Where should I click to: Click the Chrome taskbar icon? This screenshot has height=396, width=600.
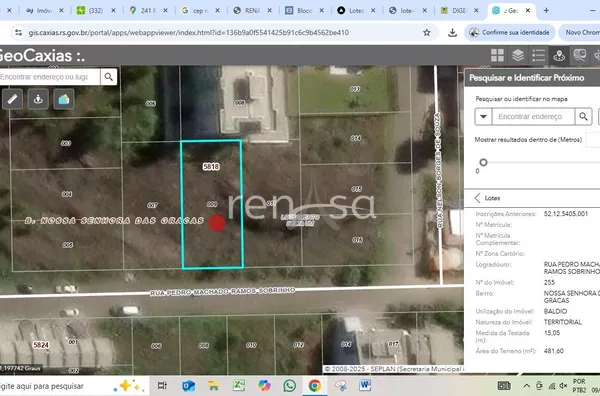(315, 386)
